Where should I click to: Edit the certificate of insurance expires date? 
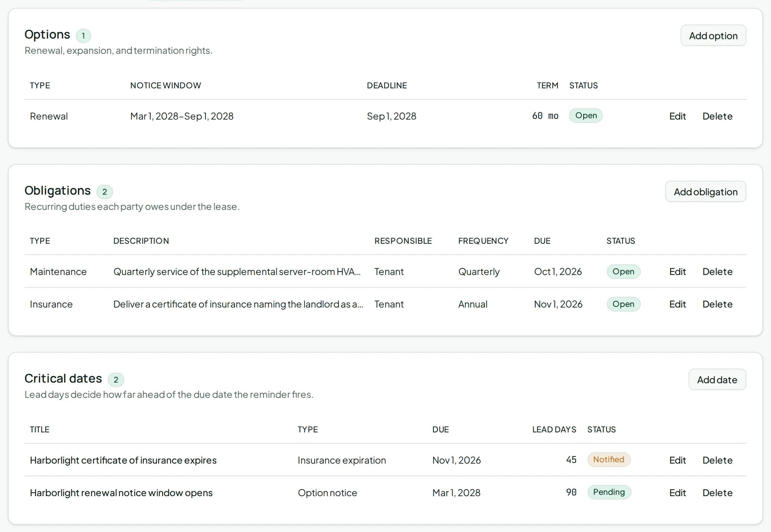pyautogui.click(x=677, y=460)
